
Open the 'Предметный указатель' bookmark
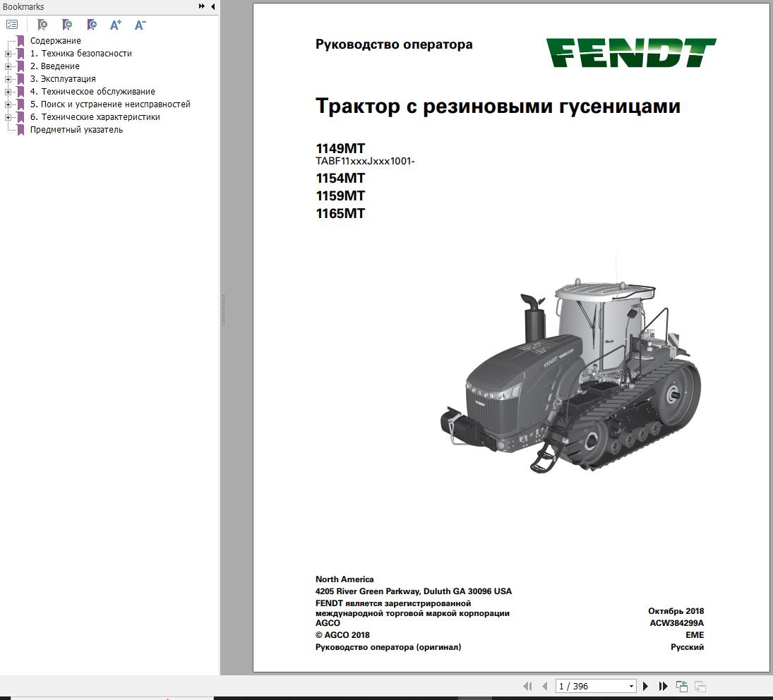point(76,130)
